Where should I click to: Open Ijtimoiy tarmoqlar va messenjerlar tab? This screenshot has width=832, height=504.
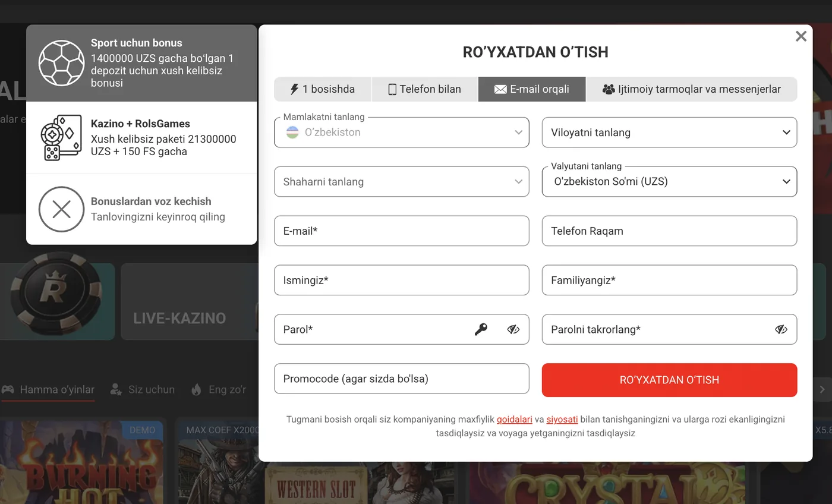[x=692, y=89]
